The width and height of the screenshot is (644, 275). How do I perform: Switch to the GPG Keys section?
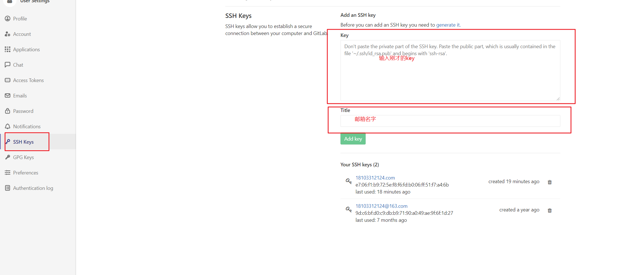click(23, 157)
